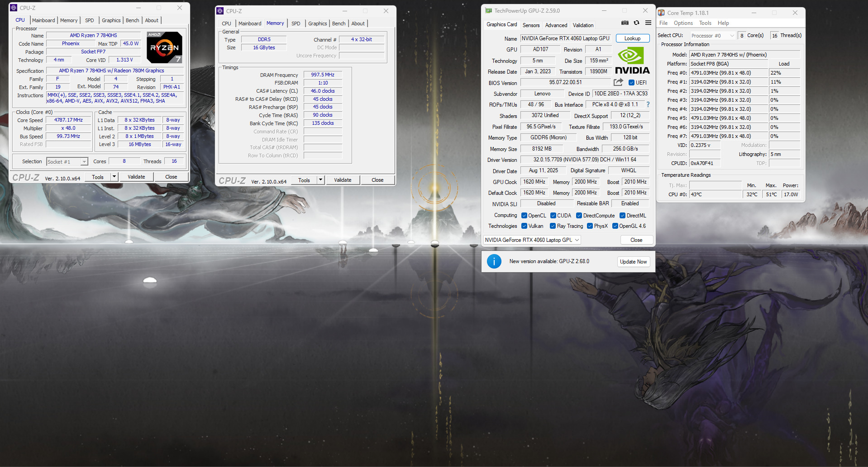This screenshot has height=467, width=868.
Task: Click the CPU #0 temperature reading 43°C
Action: (715, 194)
